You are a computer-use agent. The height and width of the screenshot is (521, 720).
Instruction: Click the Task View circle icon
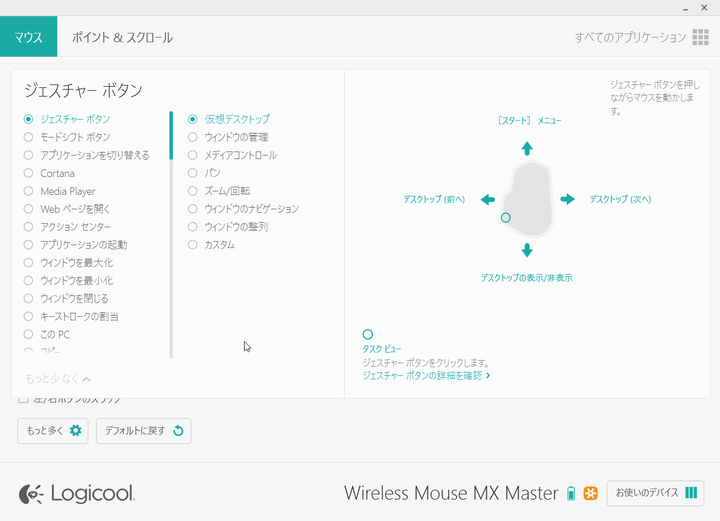point(368,334)
